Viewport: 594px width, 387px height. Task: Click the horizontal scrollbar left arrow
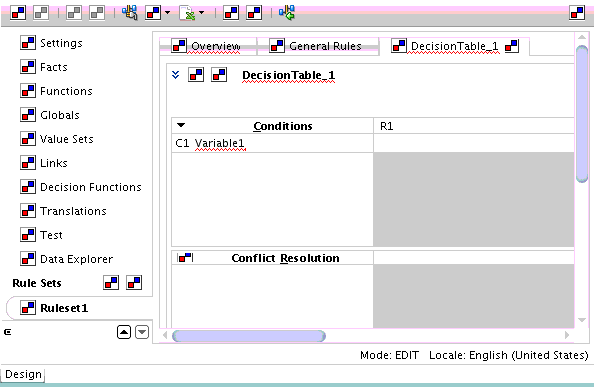[x=165, y=335]
